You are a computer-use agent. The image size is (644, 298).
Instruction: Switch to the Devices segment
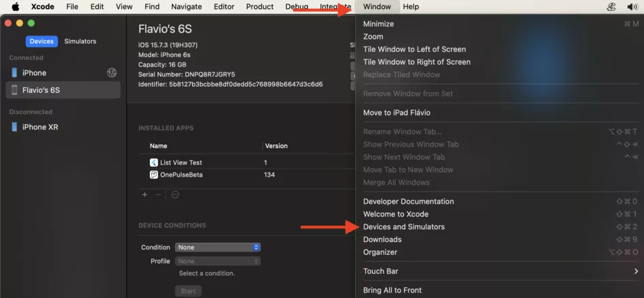click(42, 41)
